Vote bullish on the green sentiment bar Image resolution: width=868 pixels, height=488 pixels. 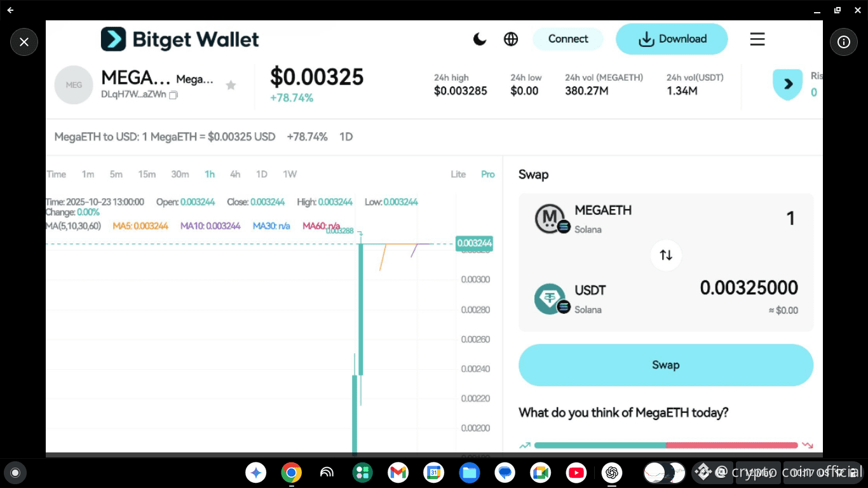pyautogui.click(x=600, y=445)
